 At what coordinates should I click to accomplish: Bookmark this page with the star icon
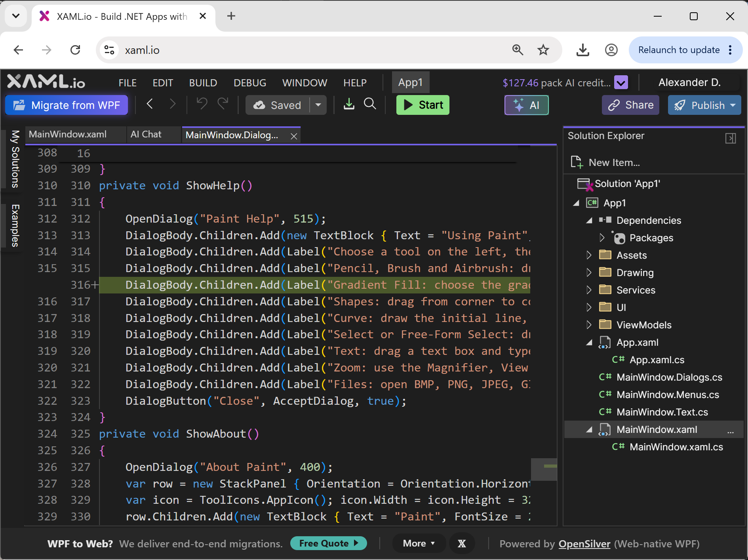pyautogui.click(x=543, y=50)
